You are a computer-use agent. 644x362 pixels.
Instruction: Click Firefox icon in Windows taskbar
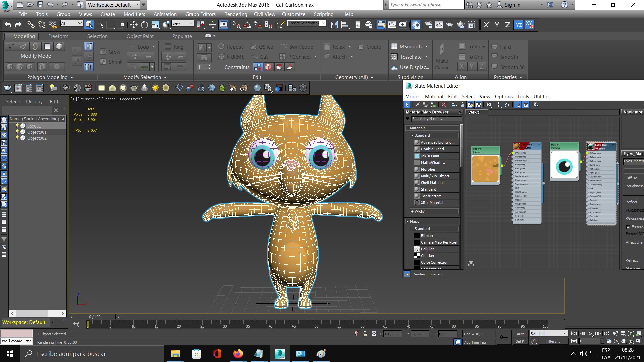tap(238, 354)
